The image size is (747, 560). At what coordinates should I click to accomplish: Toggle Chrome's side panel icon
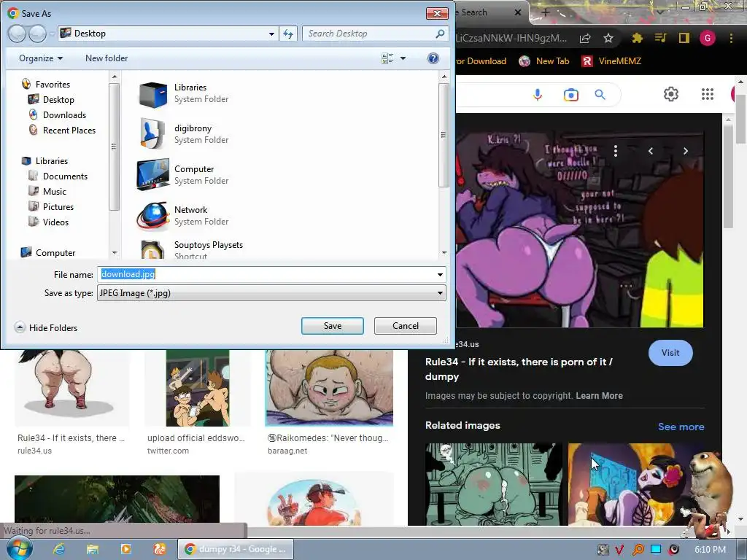coord(684,38)
